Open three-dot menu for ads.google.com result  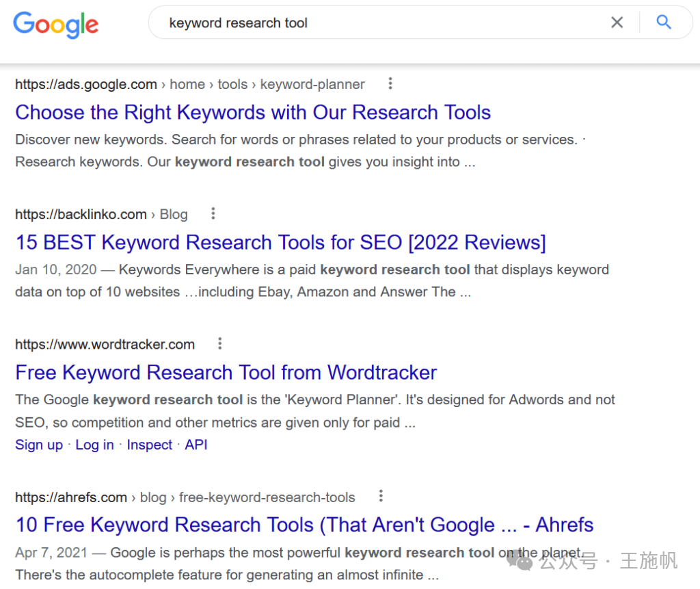(390, 83)
